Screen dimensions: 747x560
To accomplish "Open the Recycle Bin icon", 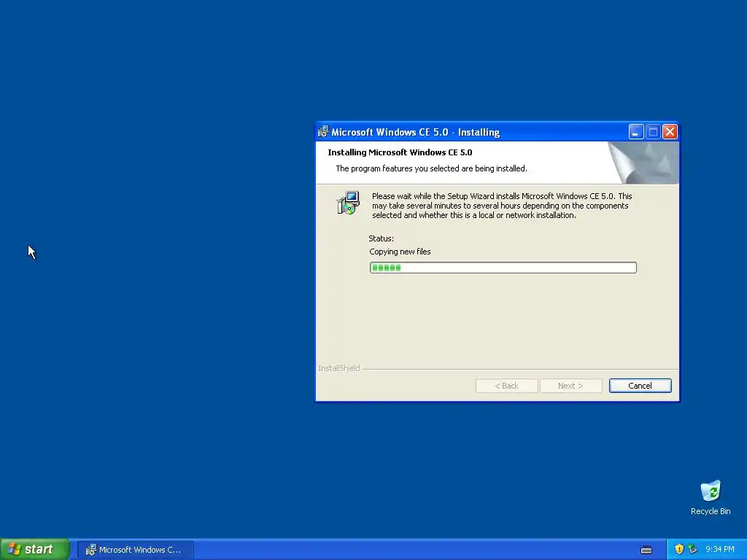I will click(711, 491).
